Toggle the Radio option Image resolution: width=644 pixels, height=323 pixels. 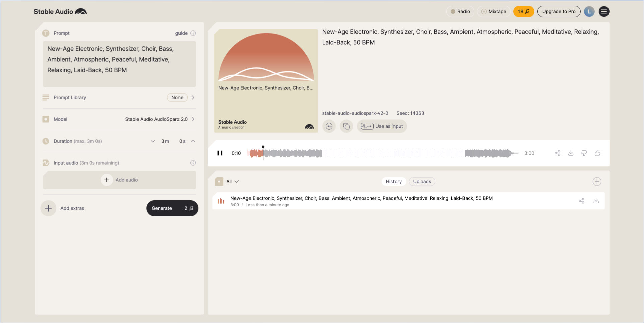[x=460, y=11]
